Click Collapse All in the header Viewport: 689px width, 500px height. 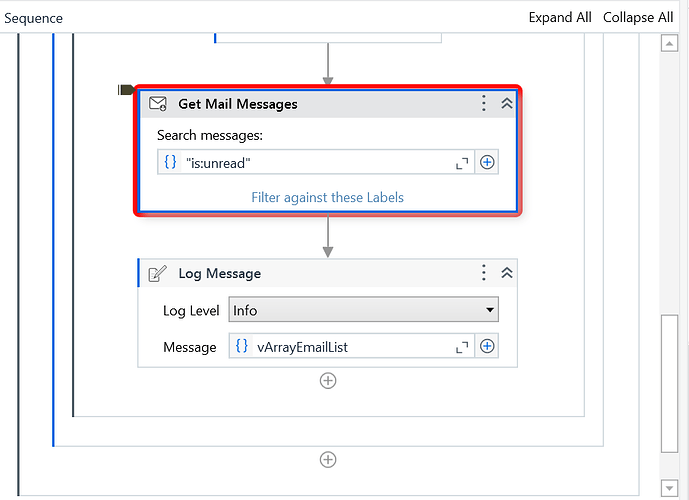click(637, 17)
